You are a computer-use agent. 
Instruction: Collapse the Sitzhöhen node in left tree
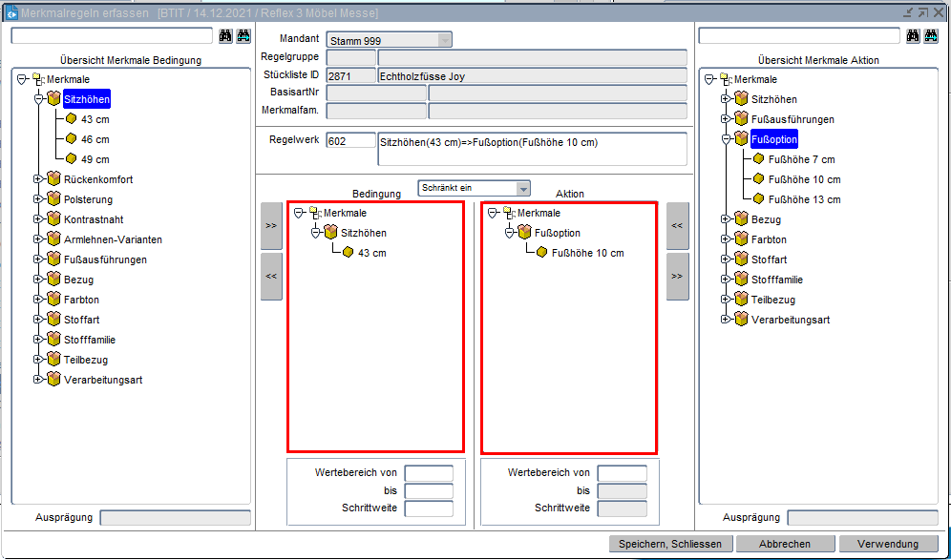pos(39,99)
